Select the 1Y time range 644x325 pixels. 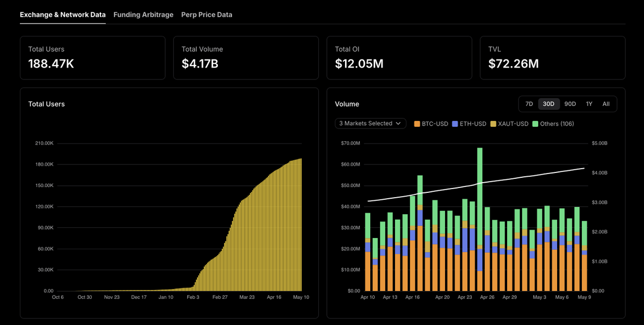[589, 104]
